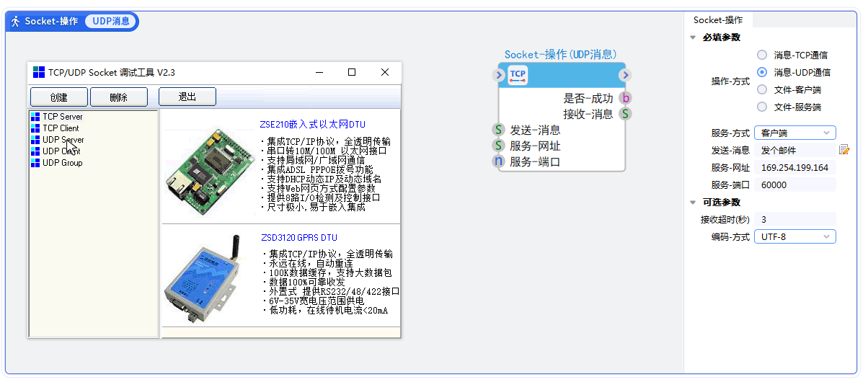Open the edit icon beside 发送-消息 field
This screenshot has width=868, height=382.
[844, 150]
